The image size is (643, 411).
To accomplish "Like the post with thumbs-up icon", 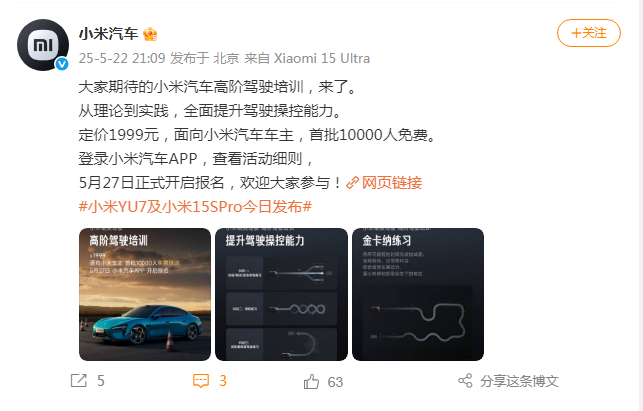I will [x=311, y=381].
